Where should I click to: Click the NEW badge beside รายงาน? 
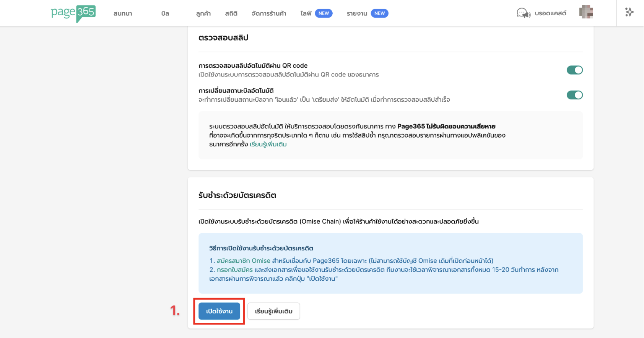click(379, 13)
